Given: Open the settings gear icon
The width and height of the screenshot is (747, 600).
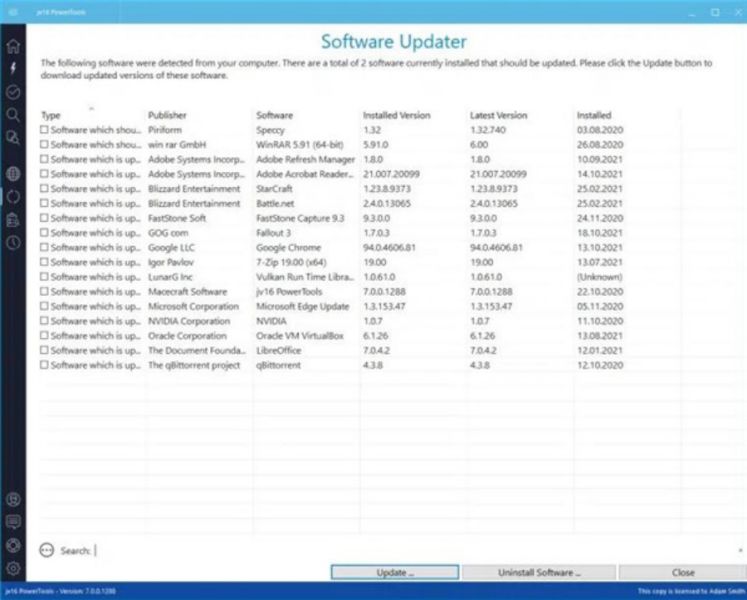Looking at the screenshot, I should (13, 568).
